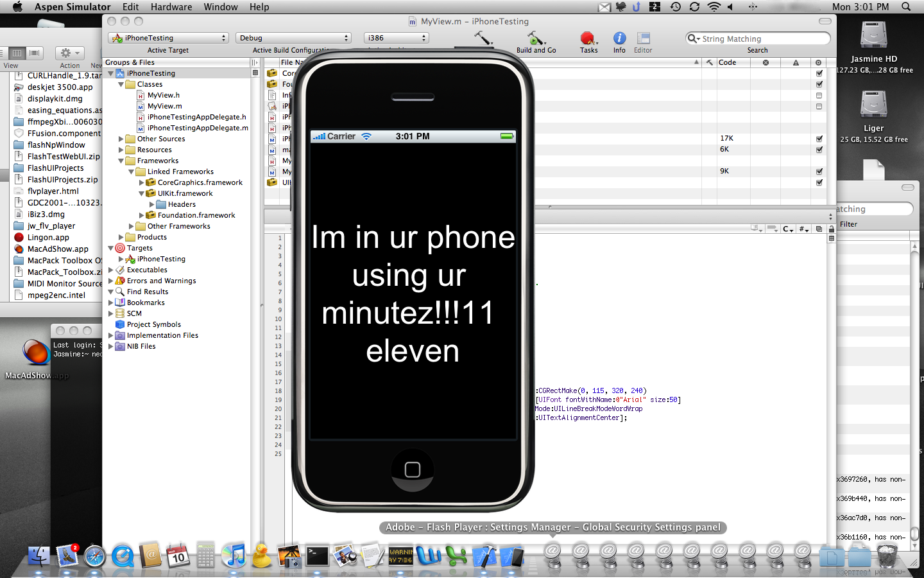The width and height of the screenshot is (924, 578).
Task: Open QuickTime Player from the Dock
Action: [123, 556]
